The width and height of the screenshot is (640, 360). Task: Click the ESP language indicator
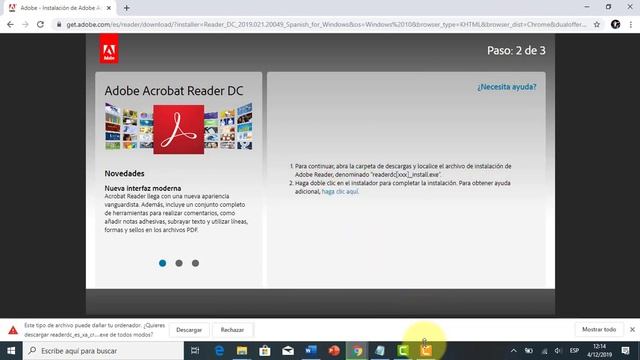[574, 351]
